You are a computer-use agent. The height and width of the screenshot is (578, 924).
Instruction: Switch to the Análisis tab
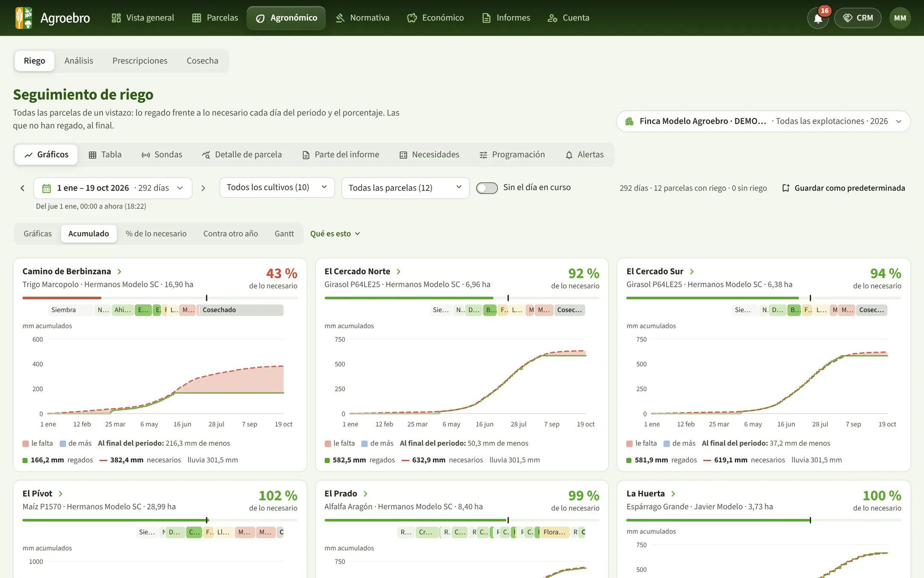click(79, 61)
